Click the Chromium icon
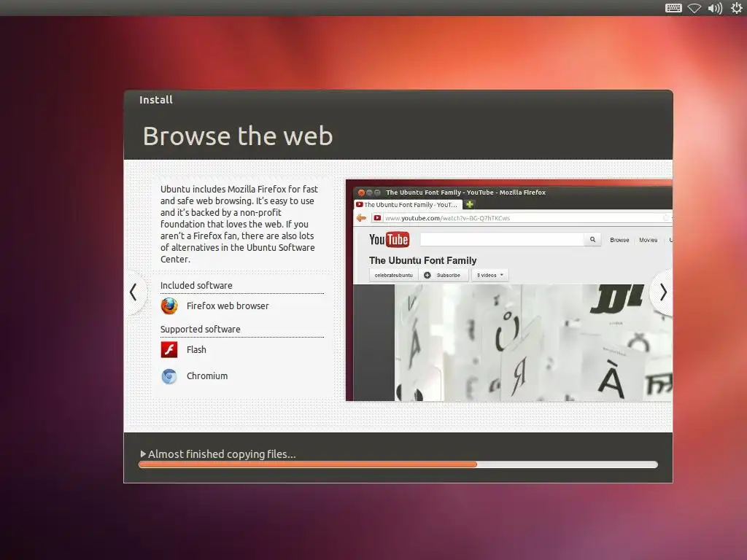This screenshot has width=747, height=560. 169,376
